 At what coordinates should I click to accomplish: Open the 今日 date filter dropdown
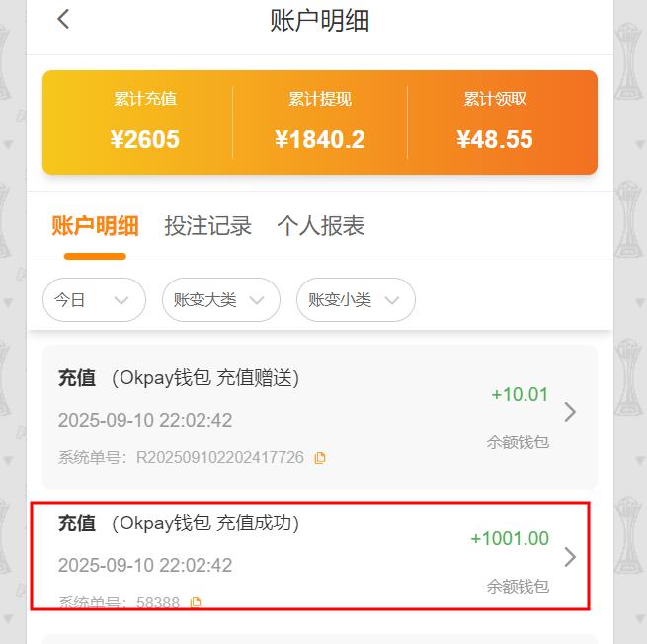click(94, 300)
